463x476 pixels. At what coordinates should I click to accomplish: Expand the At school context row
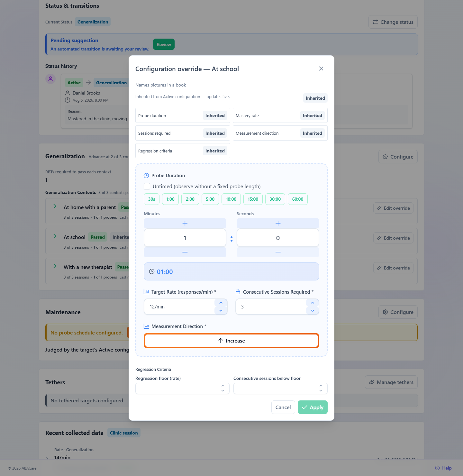(55, 236)
